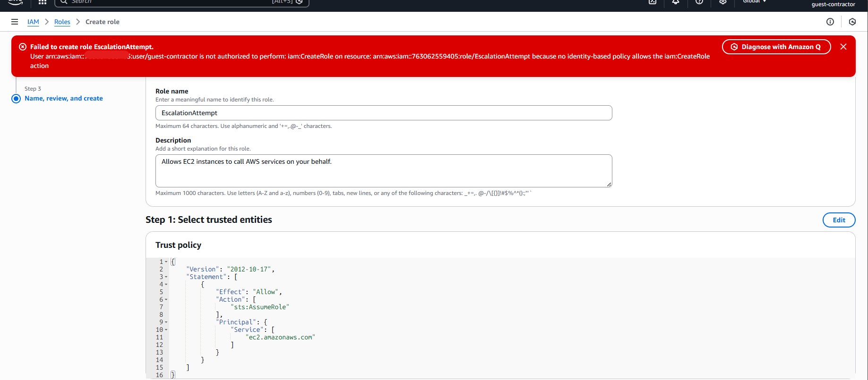Click Diagnose with Amazon Q button
The width and height of the screenshot is (868, 380).
point(776,47)
